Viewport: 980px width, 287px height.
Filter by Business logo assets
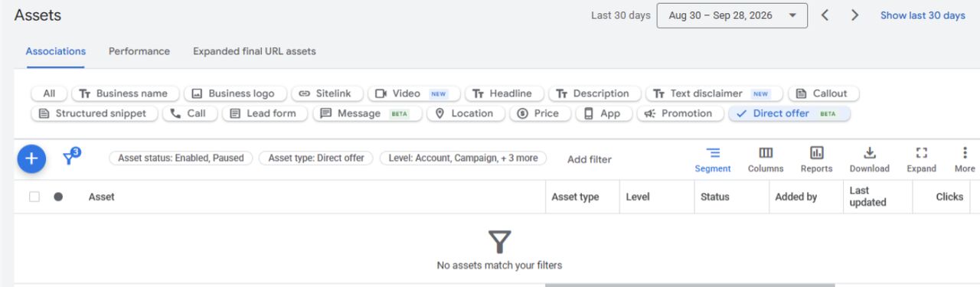point(235,93)
